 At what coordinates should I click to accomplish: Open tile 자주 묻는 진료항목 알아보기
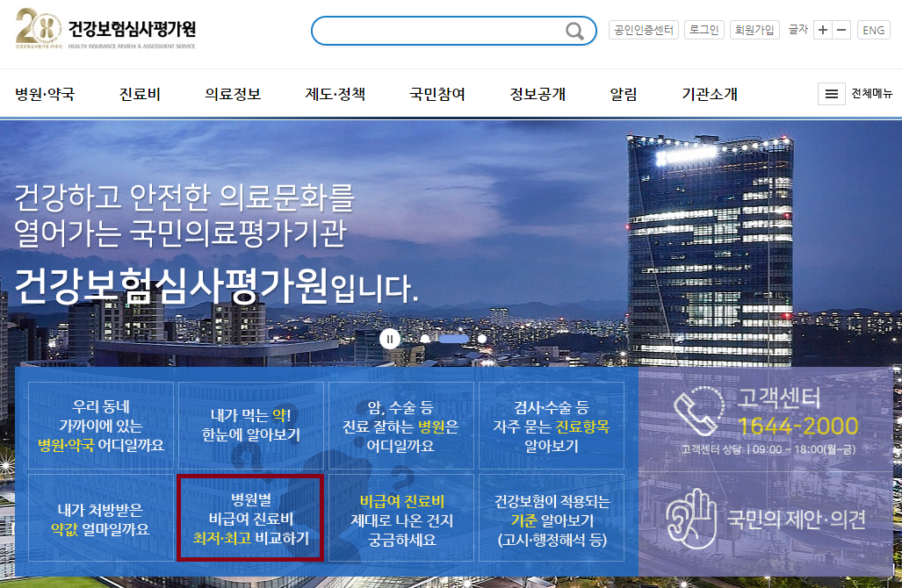[x=551, y=426]
